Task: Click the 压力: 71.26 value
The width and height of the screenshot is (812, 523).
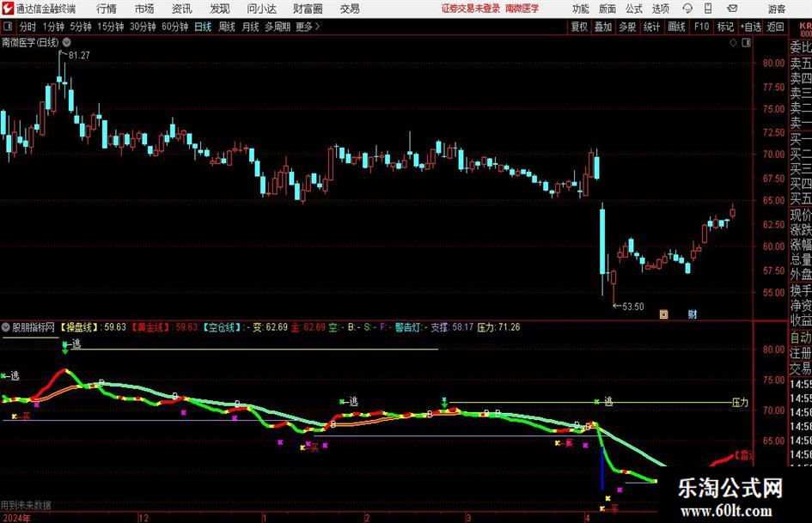Action: (x=498, y=327)
